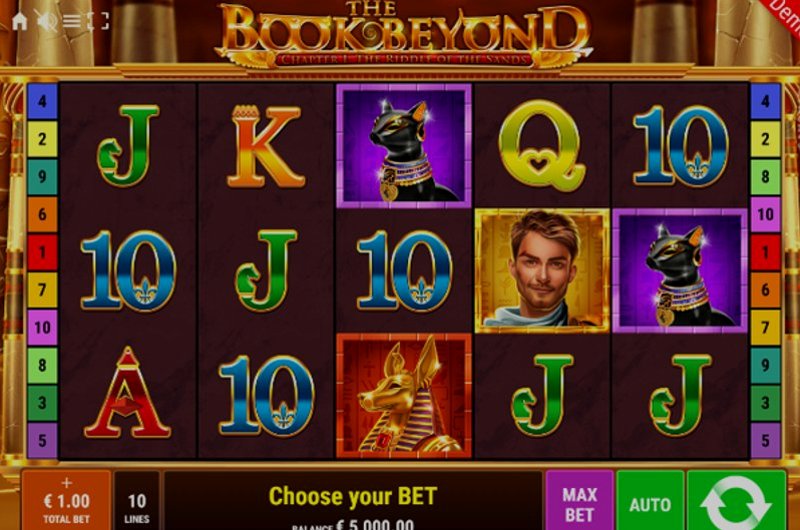The image size is (800, 530).
Task: Click the Book Beyond title logo
Action: point(404,35)
